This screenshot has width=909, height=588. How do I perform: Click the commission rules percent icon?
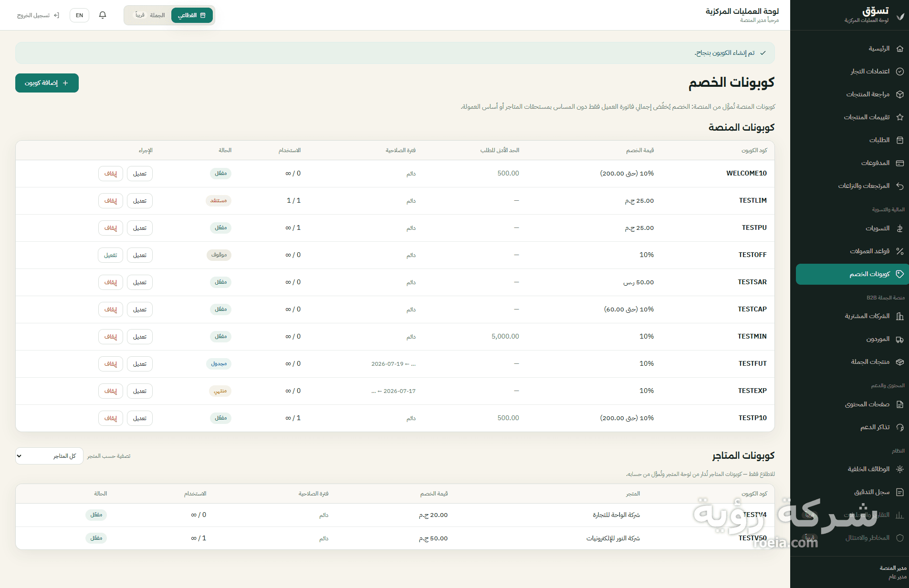[899, 251]
